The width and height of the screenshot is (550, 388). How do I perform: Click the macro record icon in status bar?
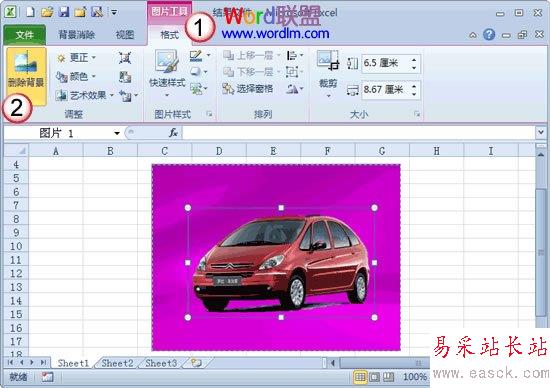(47, 377)
